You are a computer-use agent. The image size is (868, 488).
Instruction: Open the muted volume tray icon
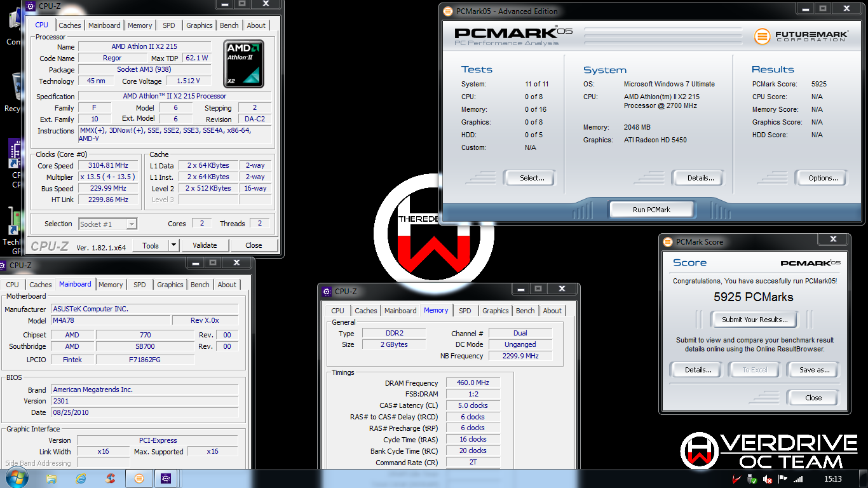[768, 479]
